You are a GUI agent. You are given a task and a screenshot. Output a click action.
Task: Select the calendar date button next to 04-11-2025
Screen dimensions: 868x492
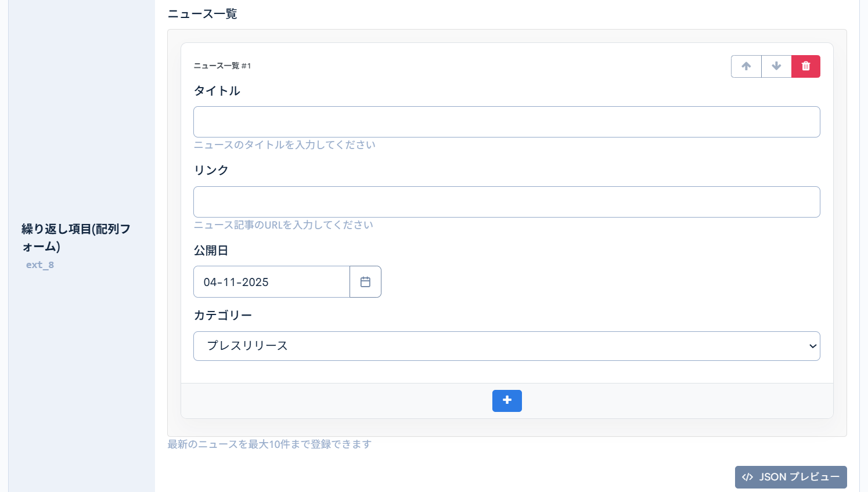[x=365, y=281]
